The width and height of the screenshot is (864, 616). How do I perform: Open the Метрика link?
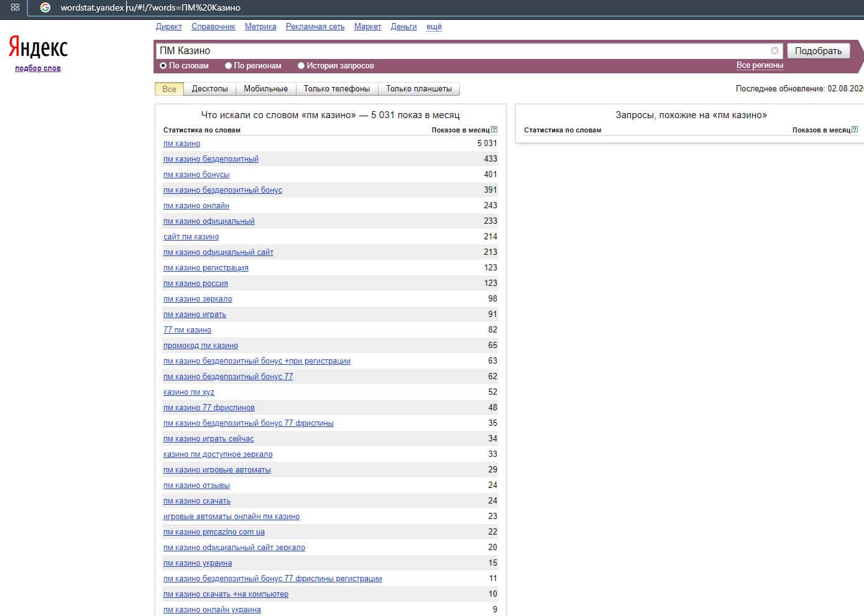[260, 27]
